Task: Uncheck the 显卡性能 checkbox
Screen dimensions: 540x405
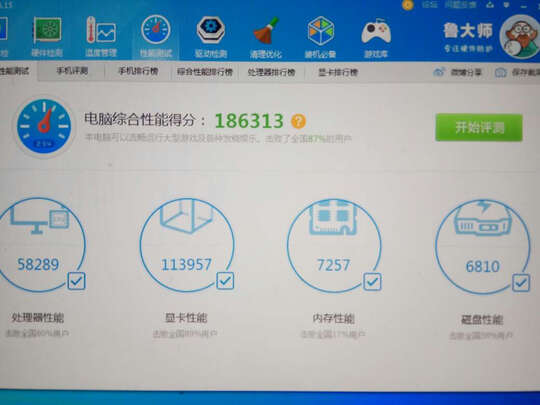Action: 225,281
